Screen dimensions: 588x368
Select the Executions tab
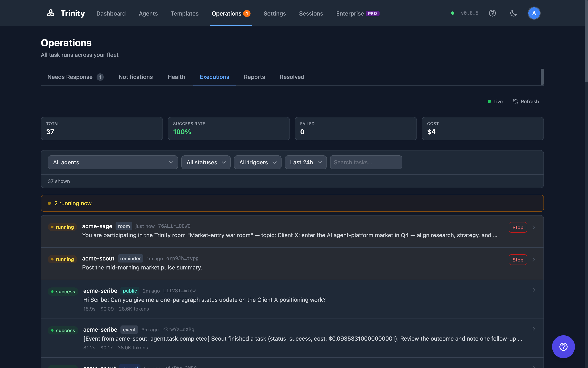coord(214,77)
